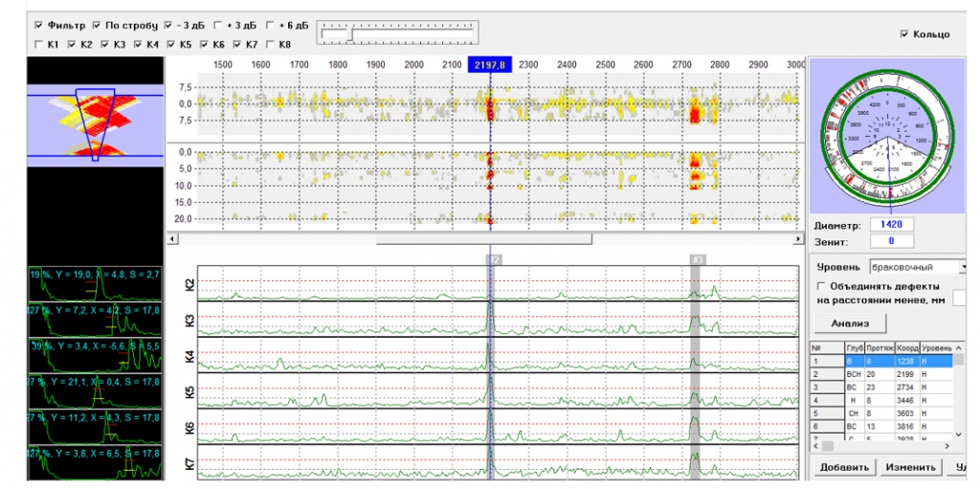980x489 pixels.
Task: Click the #3 defect marker above the channel graphs
Action: pyautogui.click(x=697, y=259)
